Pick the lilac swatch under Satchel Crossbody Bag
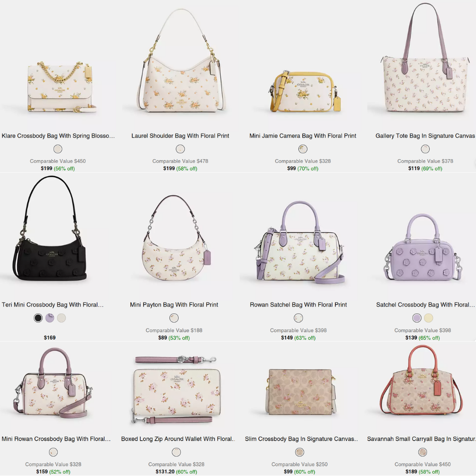The image size is (476, 476). coord(417,318)
